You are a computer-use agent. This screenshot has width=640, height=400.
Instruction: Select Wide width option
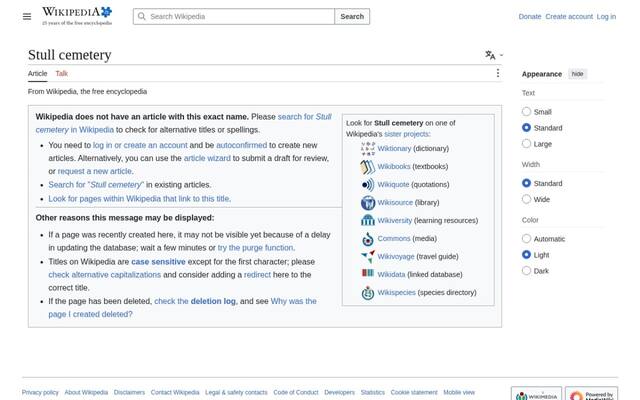[x=527, y=199]
